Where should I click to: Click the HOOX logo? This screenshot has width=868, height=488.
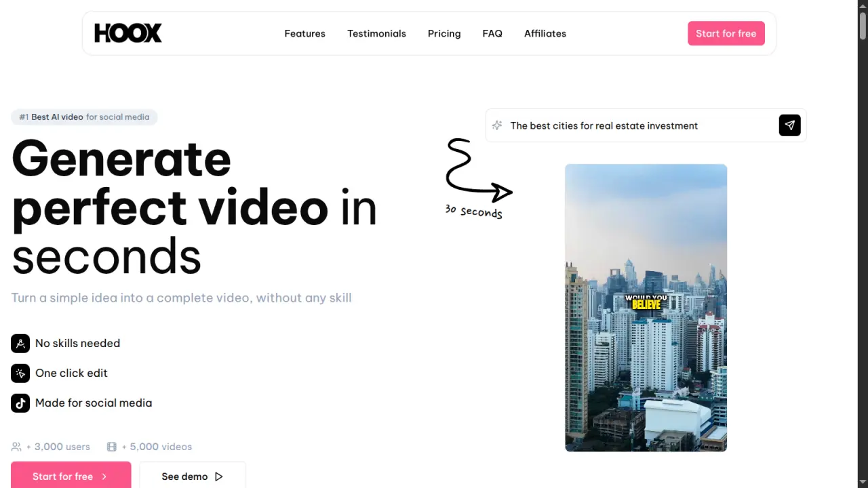pyautogui.click(x=127, y=33)
